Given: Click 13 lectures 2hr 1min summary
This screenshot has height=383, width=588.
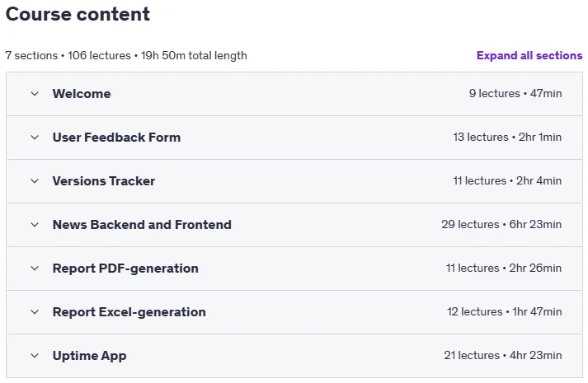Looking at the screenshot, I should point(507,137).
